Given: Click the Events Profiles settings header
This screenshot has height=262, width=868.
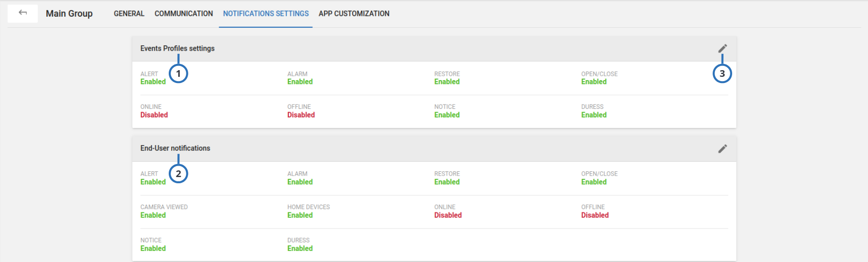Looking at the screenshot, I should [x=177, y=48].
